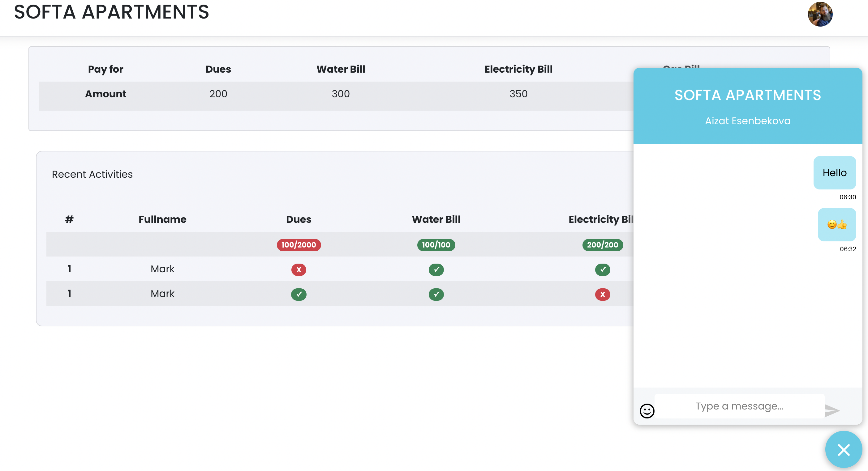Click the Hello chat message bubble
The height and width of the screenshot is (471, 868).
pos(834,173)
